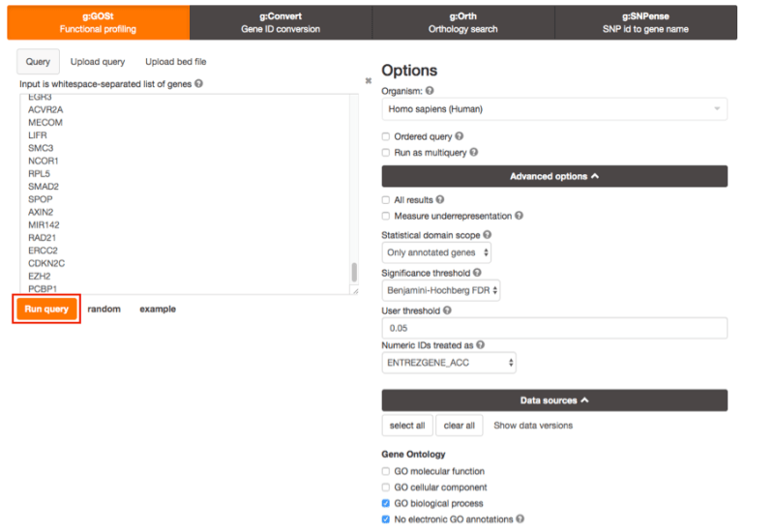Click the example link
Viewport: 774px width, 532px height.
158,309
